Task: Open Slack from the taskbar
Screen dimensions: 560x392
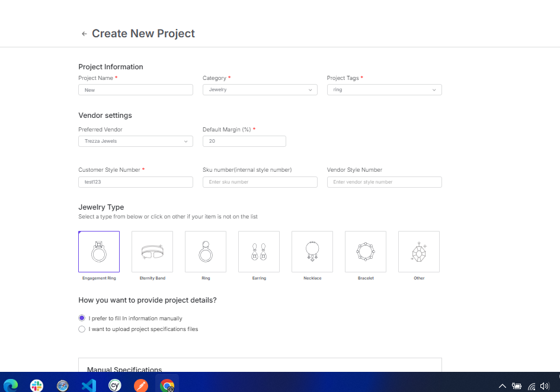Action: coord(37,385)
